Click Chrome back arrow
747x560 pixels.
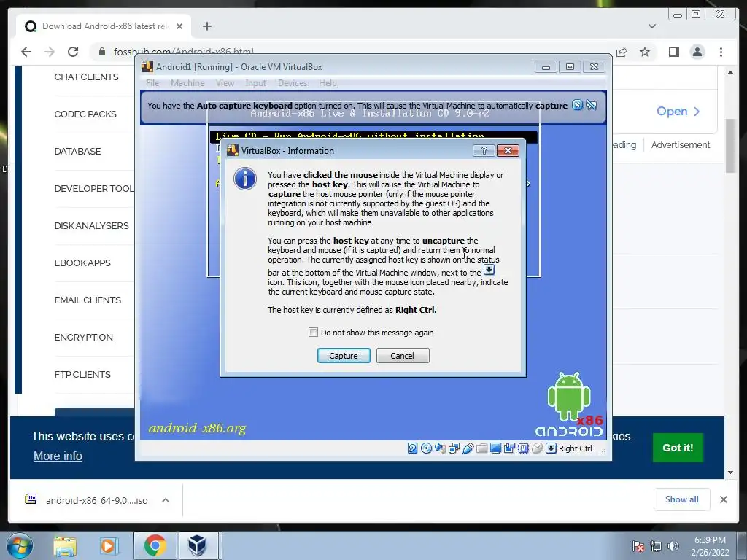click(x=26, y=52)
